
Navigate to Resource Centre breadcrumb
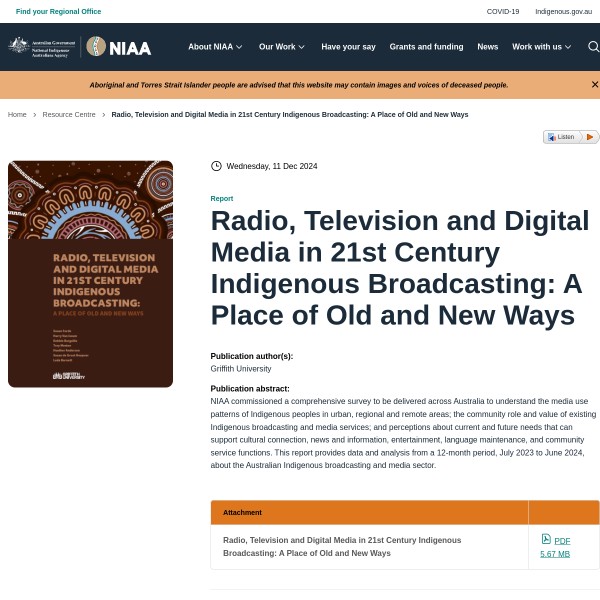pos(69,115)
